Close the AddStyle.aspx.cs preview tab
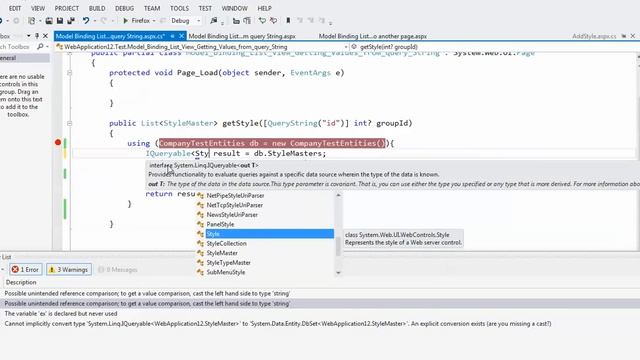Image resolution: width=640 pixels, height=360 pixels. point(633,36)
